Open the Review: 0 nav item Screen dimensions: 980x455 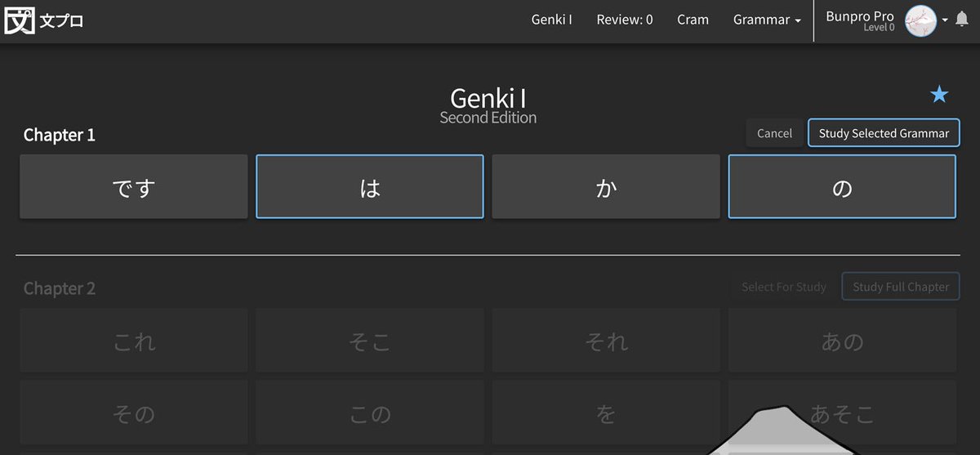[625, 20]
